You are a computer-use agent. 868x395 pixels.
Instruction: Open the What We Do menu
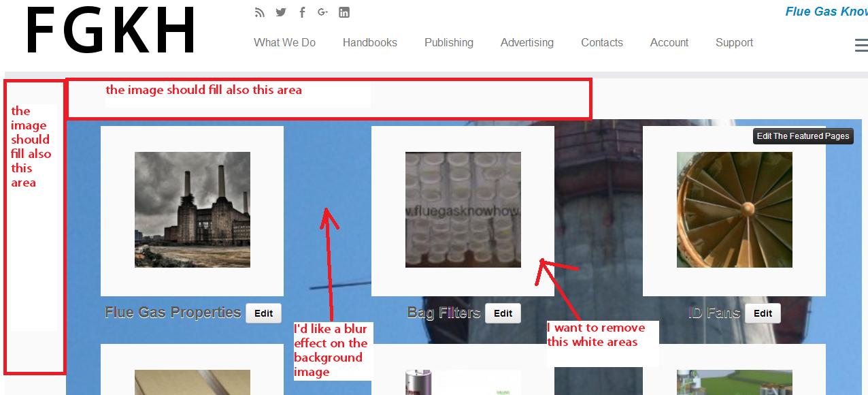(284, 42)
